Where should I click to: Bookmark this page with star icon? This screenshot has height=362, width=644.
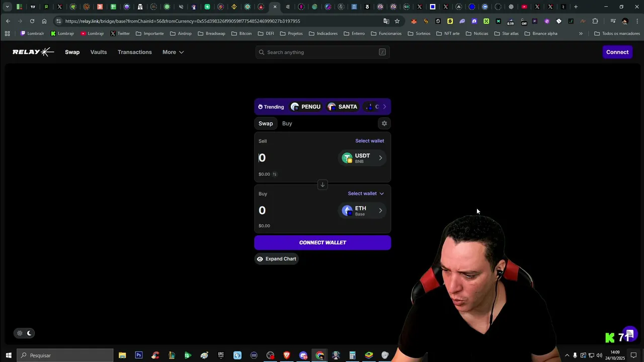pyautogui.click(x=397, y=21)
